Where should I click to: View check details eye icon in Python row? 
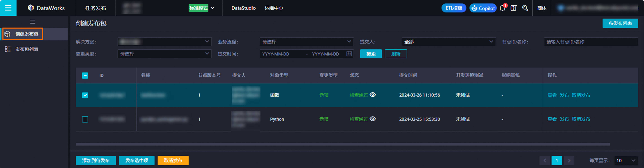pyautogui.click(x=373, y=119)
